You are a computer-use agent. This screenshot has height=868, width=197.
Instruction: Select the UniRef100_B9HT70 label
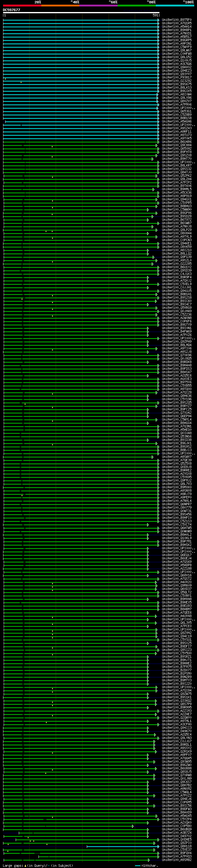177,159
